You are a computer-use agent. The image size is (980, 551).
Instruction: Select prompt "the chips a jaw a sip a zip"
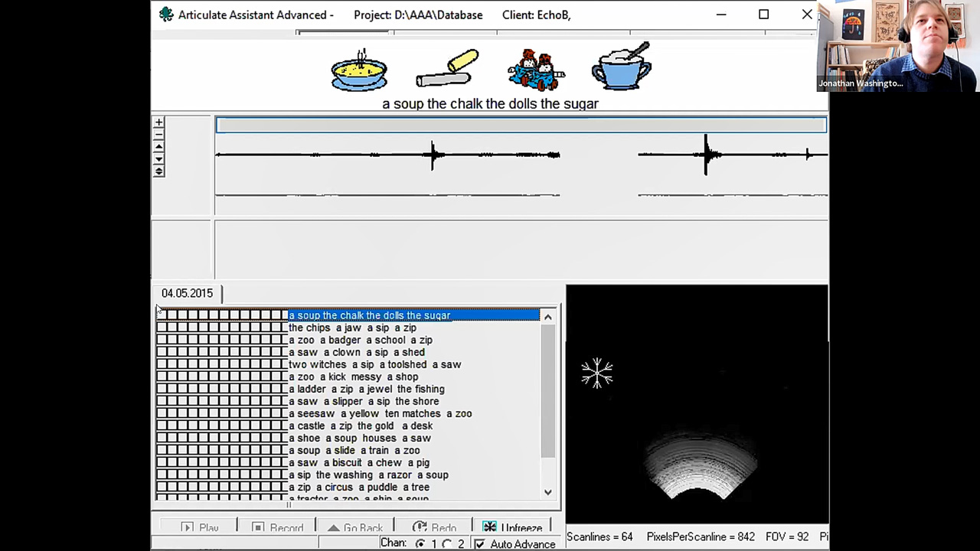click(x=352, y=328)
